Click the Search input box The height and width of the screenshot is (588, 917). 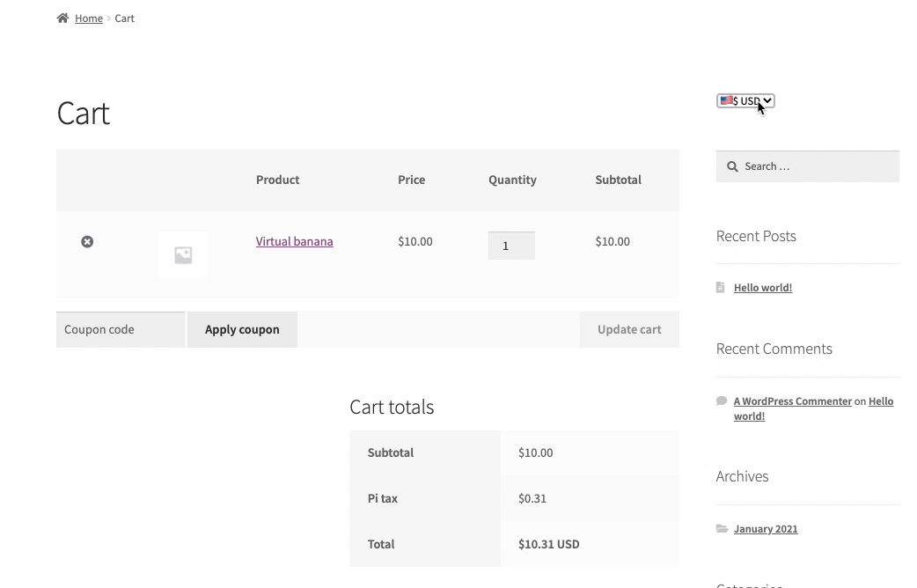pos(810,166)
